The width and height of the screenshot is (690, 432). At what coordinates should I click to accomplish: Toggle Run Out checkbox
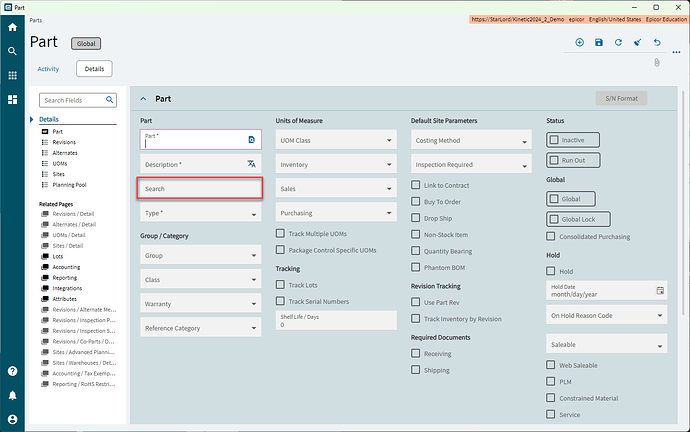(554, 160)
